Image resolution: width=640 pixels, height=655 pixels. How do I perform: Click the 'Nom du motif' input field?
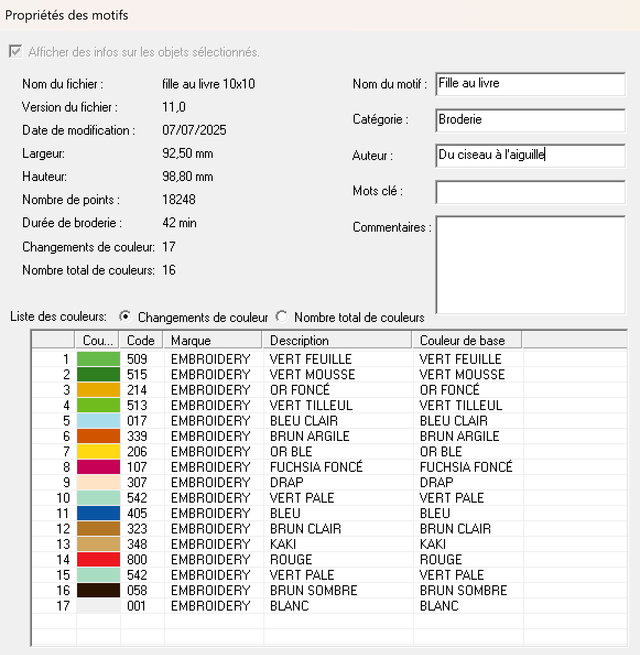(x=530, y=84)
